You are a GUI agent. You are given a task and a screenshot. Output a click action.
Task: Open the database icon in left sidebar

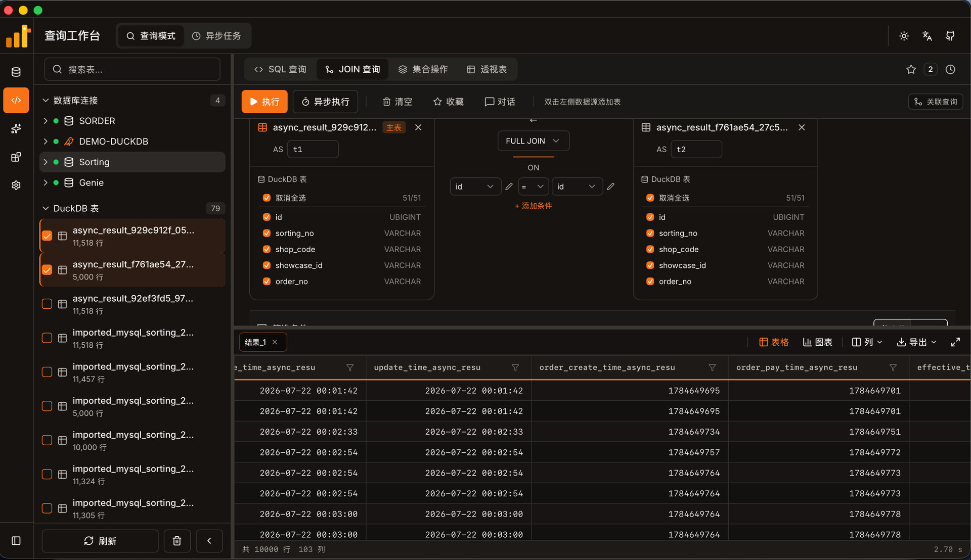[16, 72]
